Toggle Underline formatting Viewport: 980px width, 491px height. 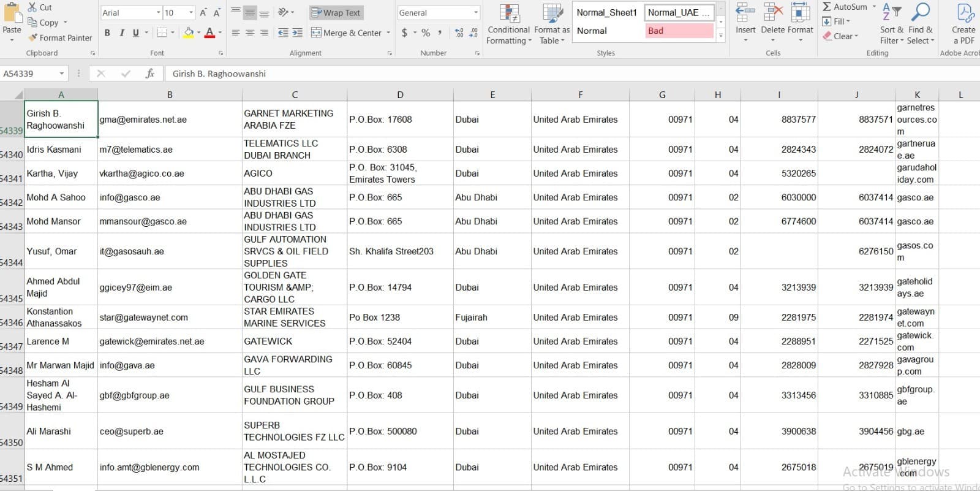click(x=135, y=33)
